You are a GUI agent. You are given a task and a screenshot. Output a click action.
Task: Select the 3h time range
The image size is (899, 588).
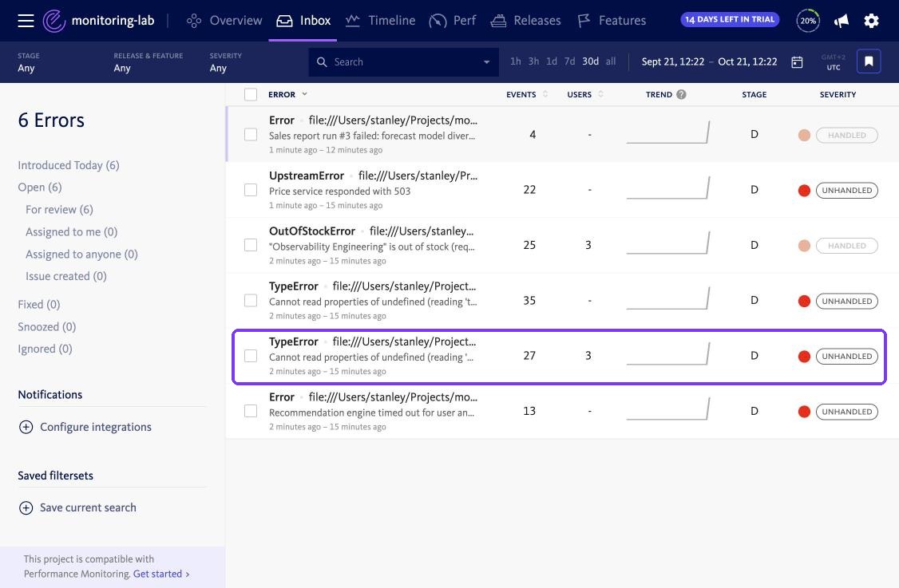(x=533, y=61)
